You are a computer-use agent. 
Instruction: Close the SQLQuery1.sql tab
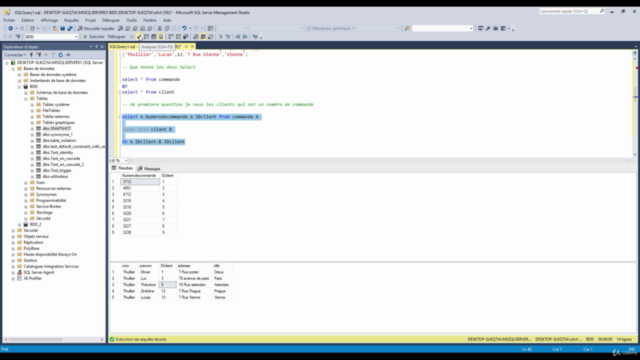pyautogui.click(x=192, y=47)
